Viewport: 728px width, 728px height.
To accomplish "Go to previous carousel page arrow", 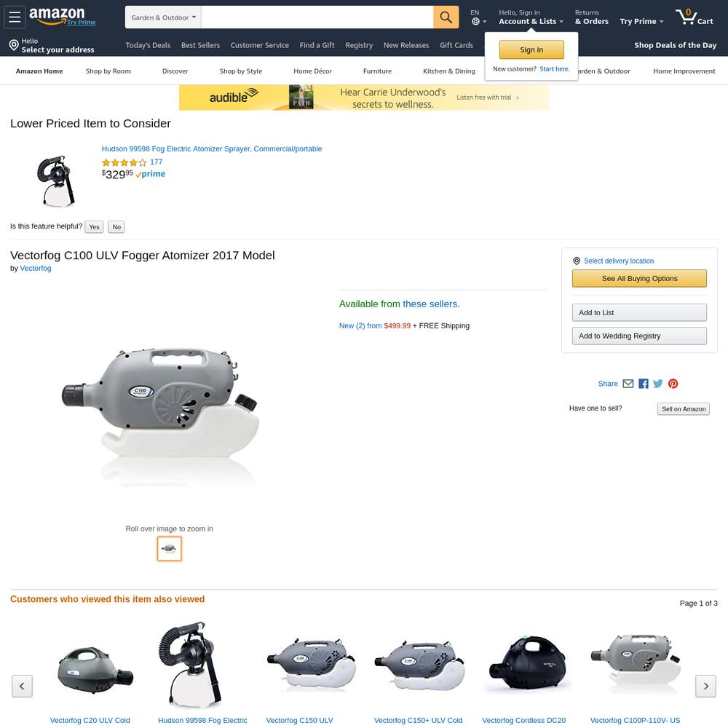I will [x=22, y=686].
